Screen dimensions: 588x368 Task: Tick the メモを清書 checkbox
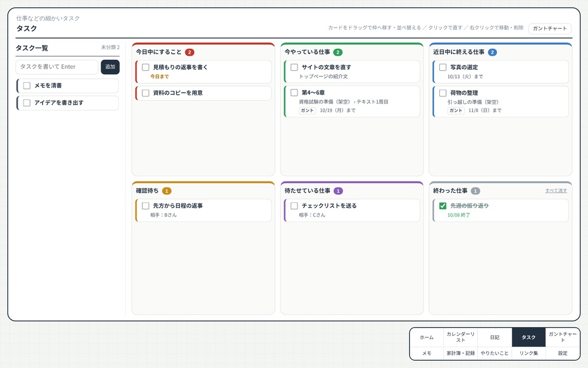click(x=26, y=86)
